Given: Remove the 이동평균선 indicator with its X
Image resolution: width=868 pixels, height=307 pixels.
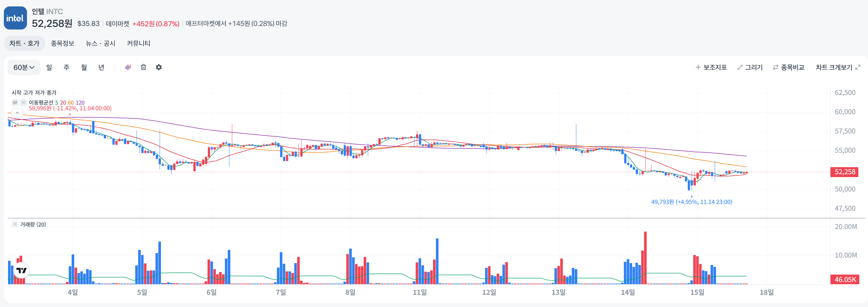Looking at the screenshot, I should (x=23, y=102).
